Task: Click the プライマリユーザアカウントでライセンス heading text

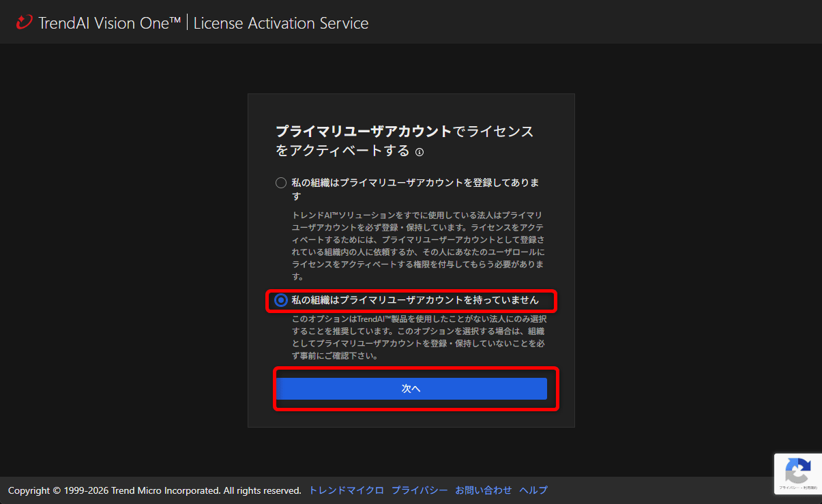Action: click(x=405, y=132)
